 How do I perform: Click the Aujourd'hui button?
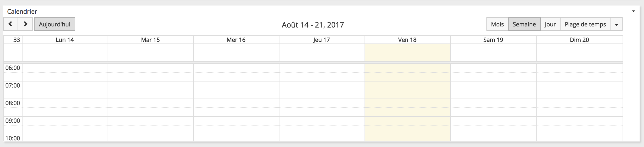coord(55,24)
